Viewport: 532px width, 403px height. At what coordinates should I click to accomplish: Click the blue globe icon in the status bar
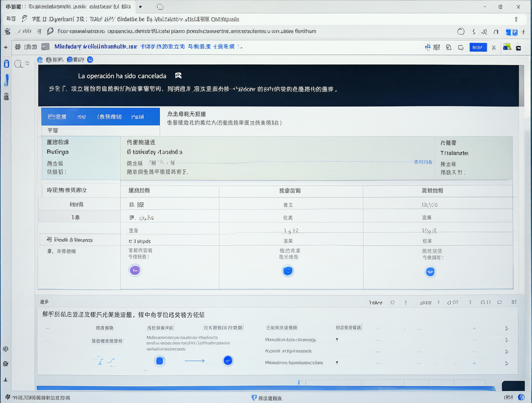(522, 397)
